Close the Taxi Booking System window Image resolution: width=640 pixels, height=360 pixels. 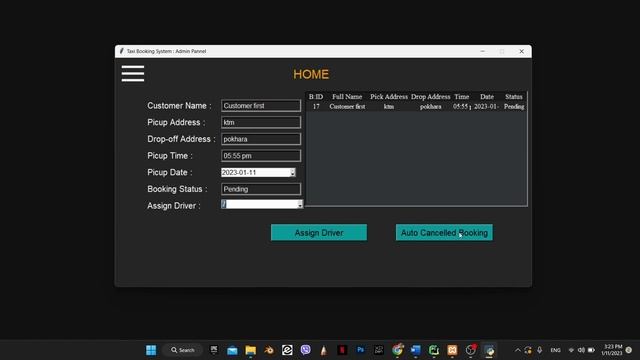(x=521, y=51)
